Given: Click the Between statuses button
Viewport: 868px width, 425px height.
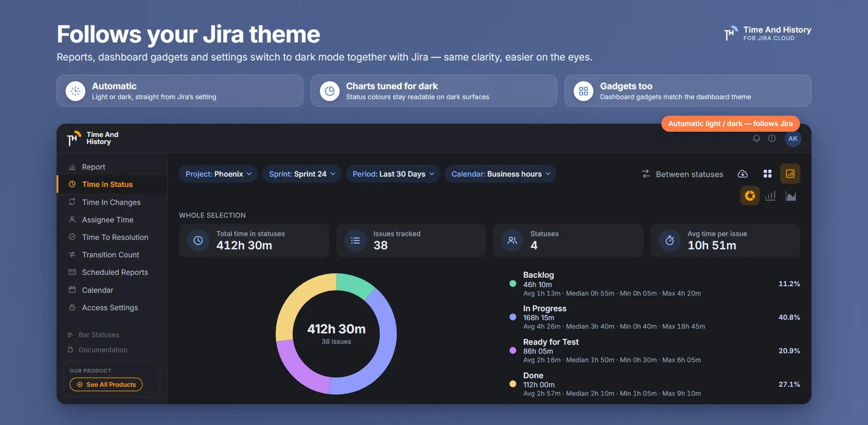Looking at the screenshot, I should tap(682, 174).
